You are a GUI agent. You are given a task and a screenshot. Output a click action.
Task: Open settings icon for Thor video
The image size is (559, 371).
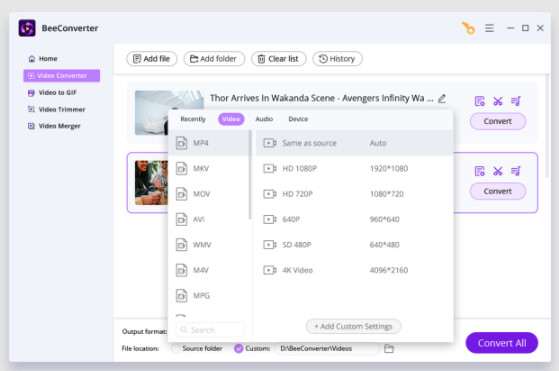[479, 101]
